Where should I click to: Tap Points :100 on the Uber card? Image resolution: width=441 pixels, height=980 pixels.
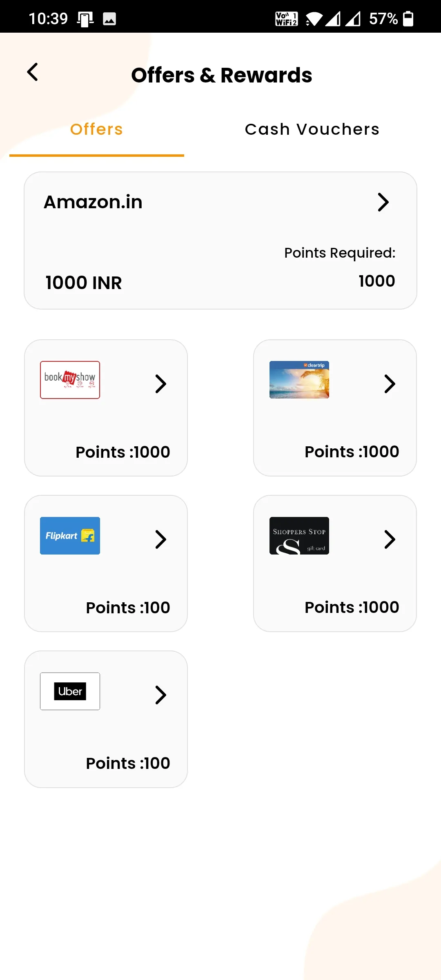point(128,763)
